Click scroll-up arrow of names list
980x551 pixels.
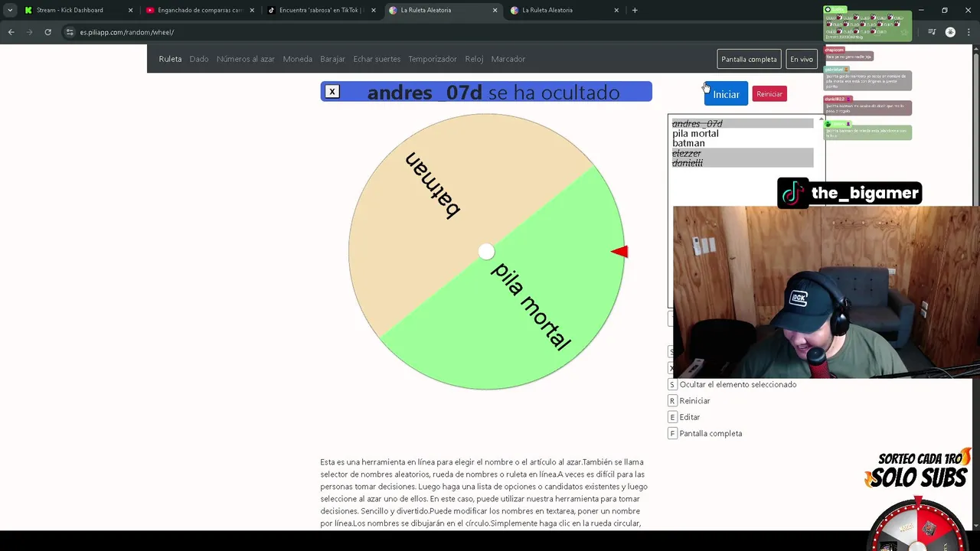822,119
